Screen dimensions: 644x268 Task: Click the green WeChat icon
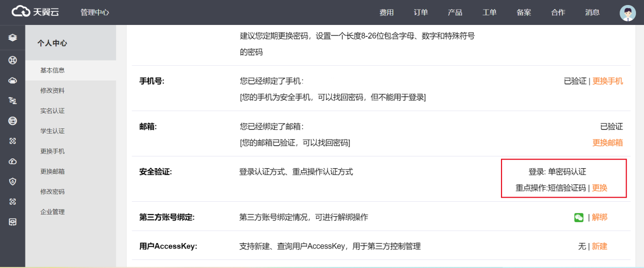pyautogui.click(x=579, y=218)
